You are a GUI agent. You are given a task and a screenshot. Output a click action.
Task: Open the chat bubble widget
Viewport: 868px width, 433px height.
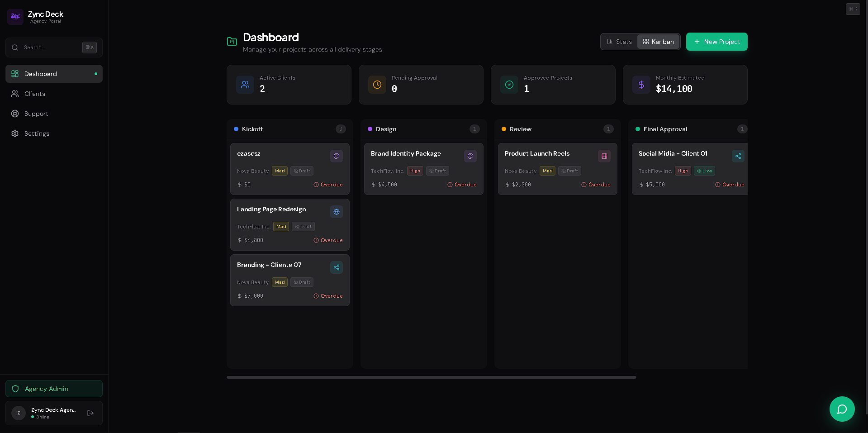coord(842,409)
